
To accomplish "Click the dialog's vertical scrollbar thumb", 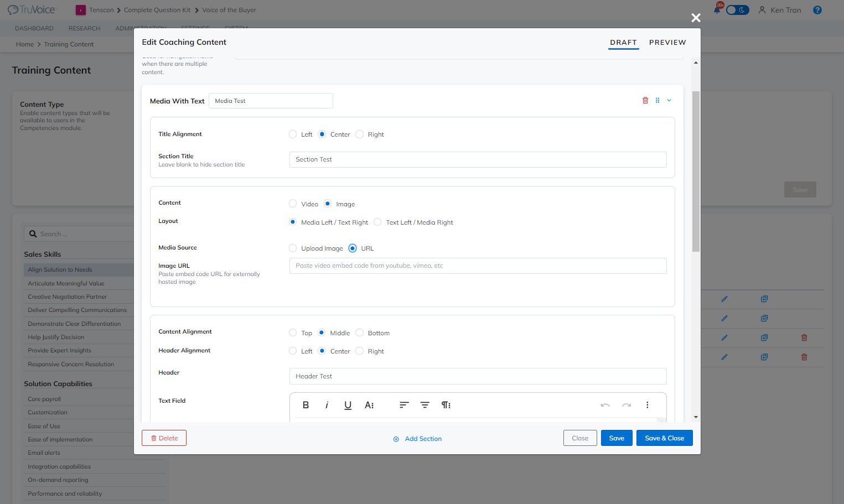I will [696, 172].
